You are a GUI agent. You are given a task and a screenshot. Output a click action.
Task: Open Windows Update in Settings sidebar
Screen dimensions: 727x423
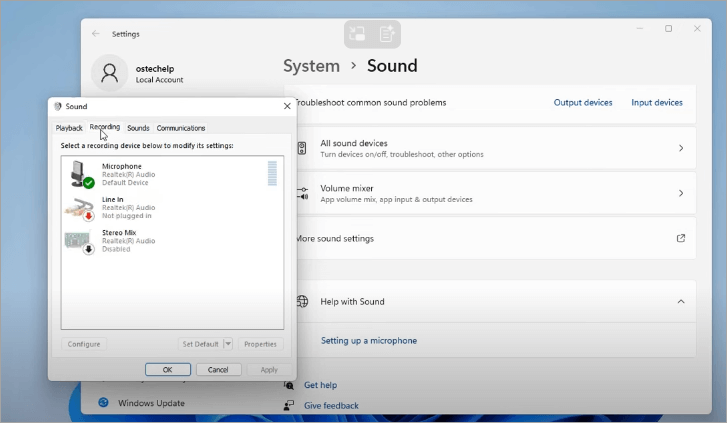151,403
